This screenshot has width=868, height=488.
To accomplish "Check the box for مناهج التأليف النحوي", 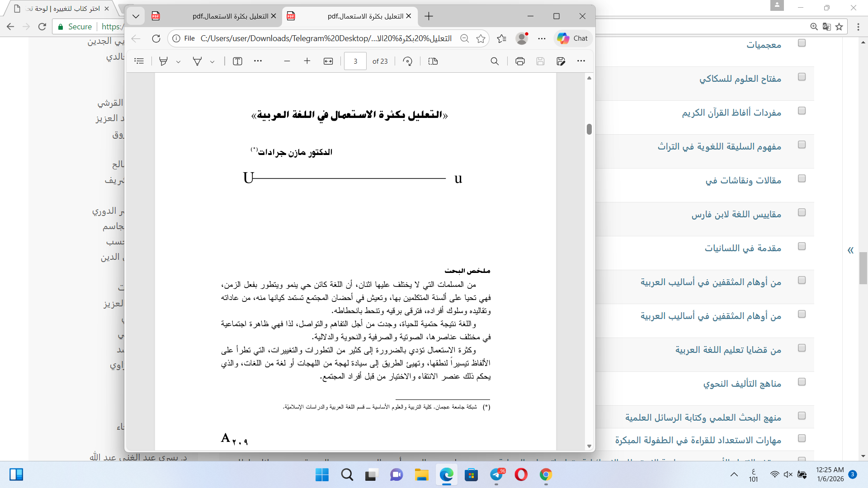I will [802, 382].
